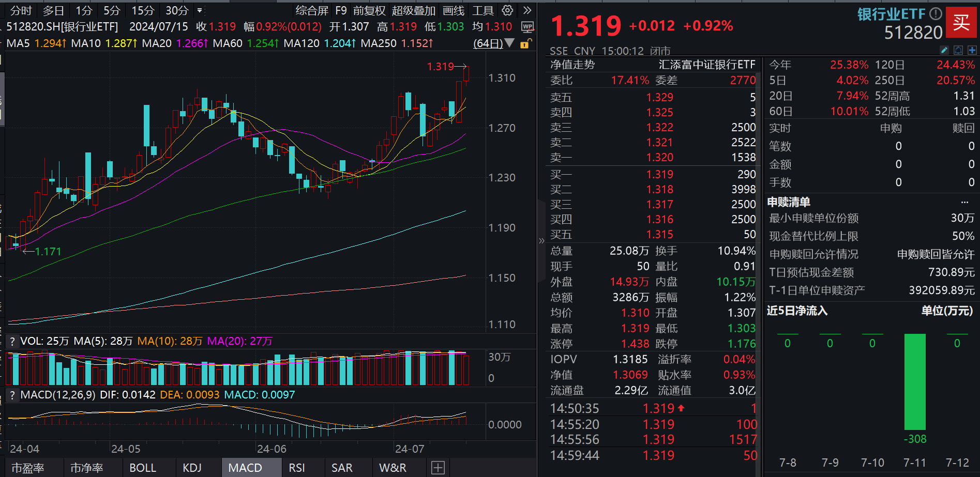
Task: Click the 净值走势 link
Action: (x=572, y=65)
